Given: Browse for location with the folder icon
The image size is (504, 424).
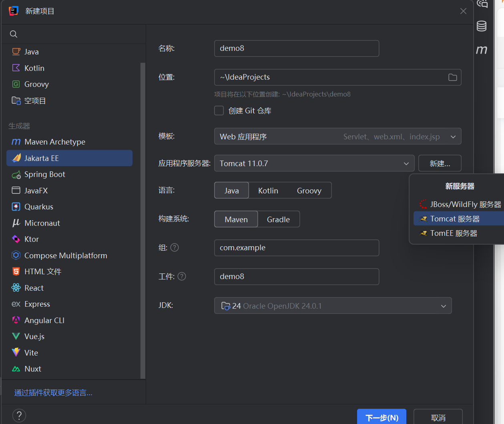Looking at the screenshot, I should coord(452,77).
